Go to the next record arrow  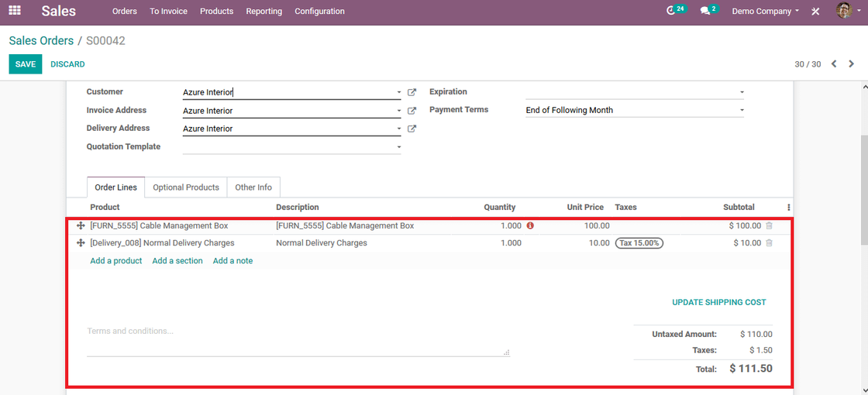pyautogui.click(x=852, y=64)
